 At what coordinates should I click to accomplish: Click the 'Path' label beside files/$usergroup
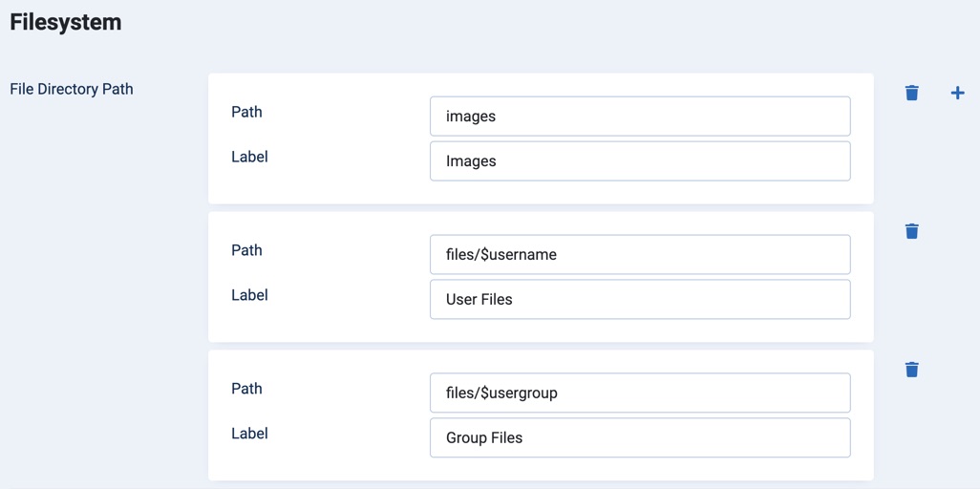tap(246, 389)
